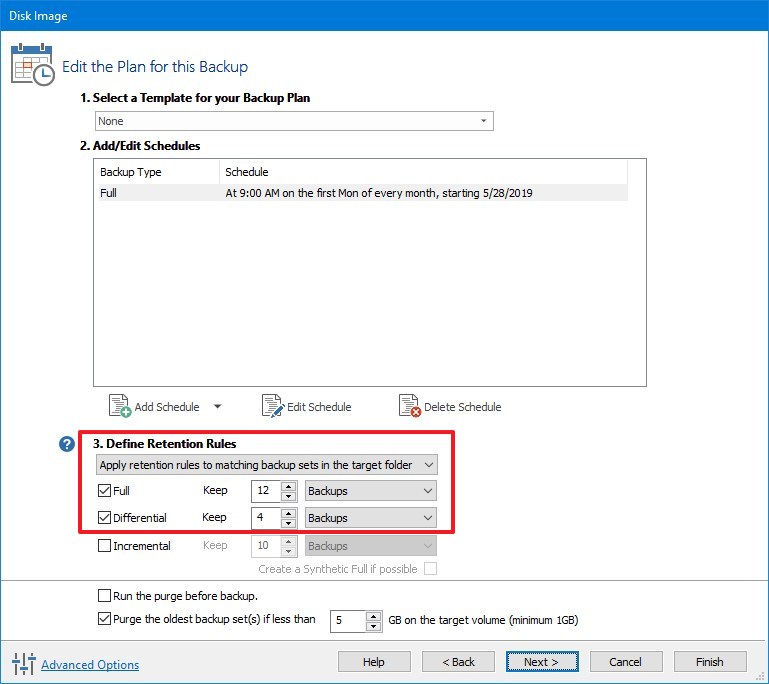
Task: Click the Schedule column header
Action: pyautogui.click(x=423, y=172)
